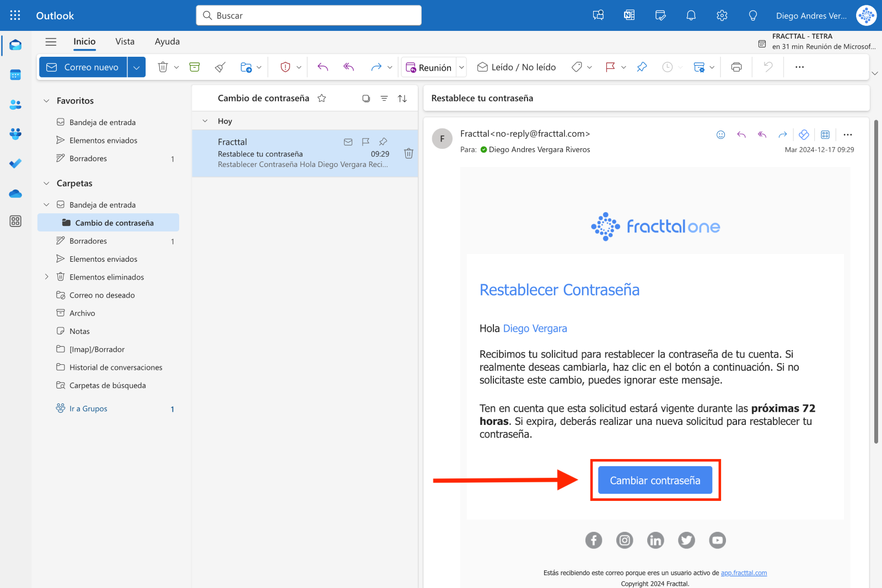Viewport: 882px width, 588px height.
Task: Click the Reunión button
Action: [x=429, y=67]
